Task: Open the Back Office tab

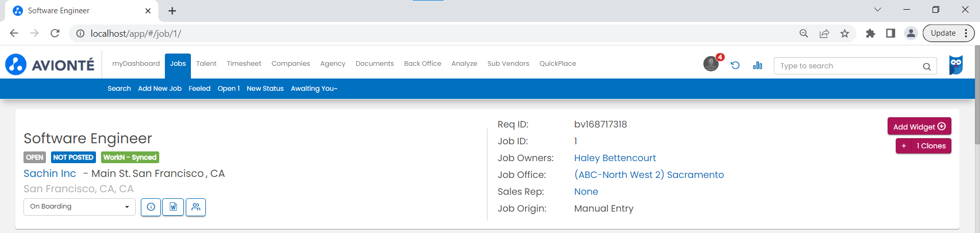Action: click(423, 64)
